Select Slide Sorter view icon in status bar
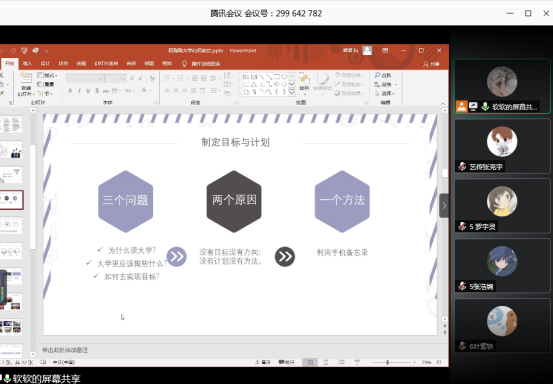553x385 pixels. tap(325, 362)
